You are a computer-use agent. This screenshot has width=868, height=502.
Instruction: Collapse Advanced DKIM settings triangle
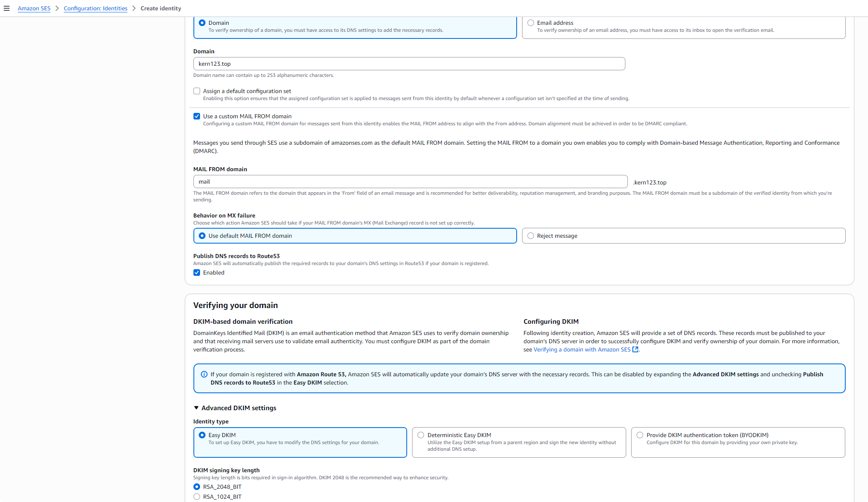[196, 408]
